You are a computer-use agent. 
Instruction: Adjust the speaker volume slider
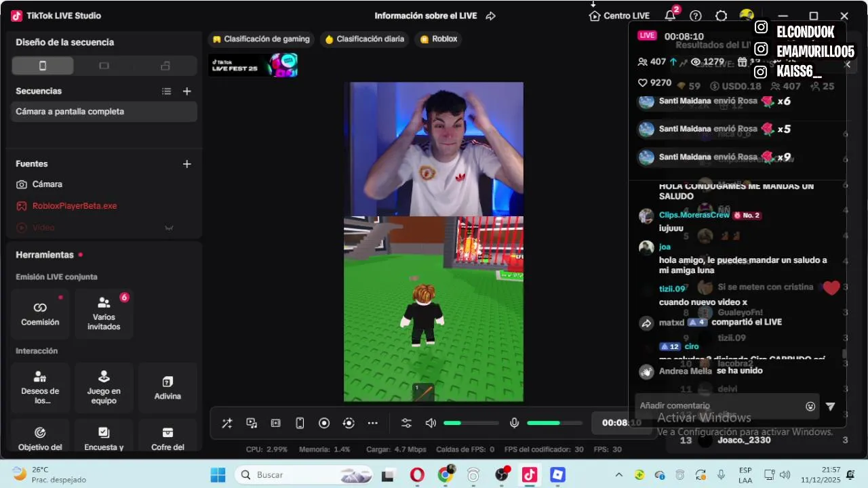click(x=471, y=423)
